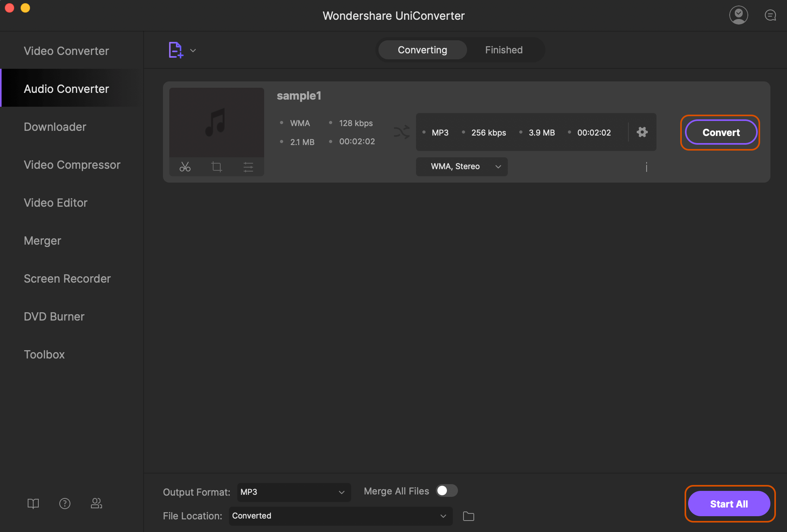Switch to the Finished tab

point(503,49)
